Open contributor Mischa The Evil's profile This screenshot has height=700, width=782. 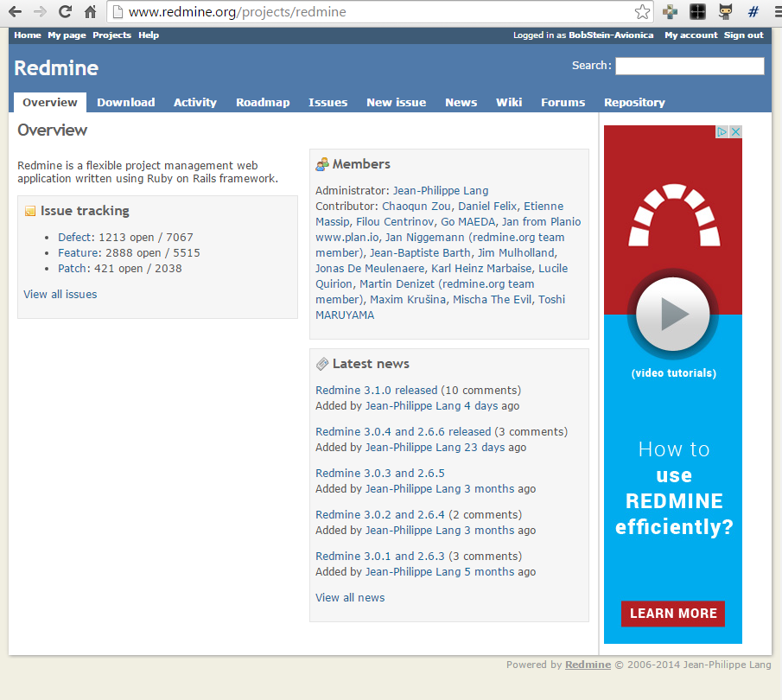(493, 299)
